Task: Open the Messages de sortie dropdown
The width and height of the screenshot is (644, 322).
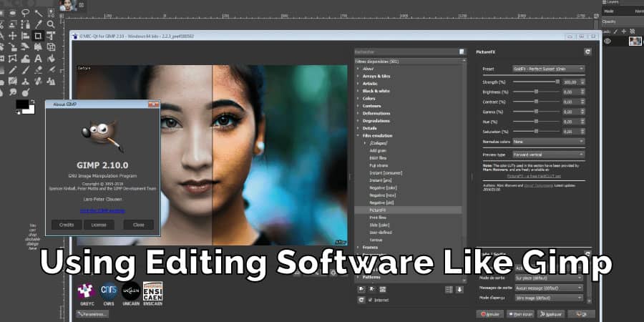Action: pyautogui.click(x=548, y=288)
